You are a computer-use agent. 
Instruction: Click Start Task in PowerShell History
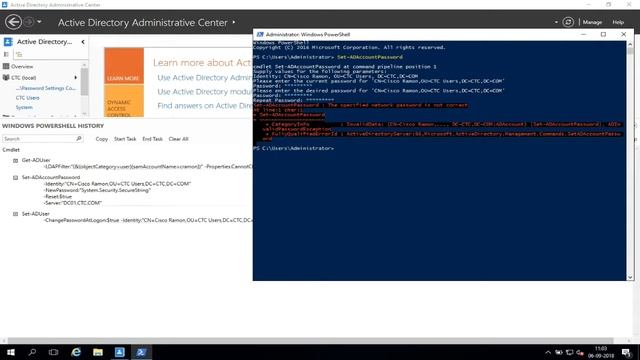125,139
